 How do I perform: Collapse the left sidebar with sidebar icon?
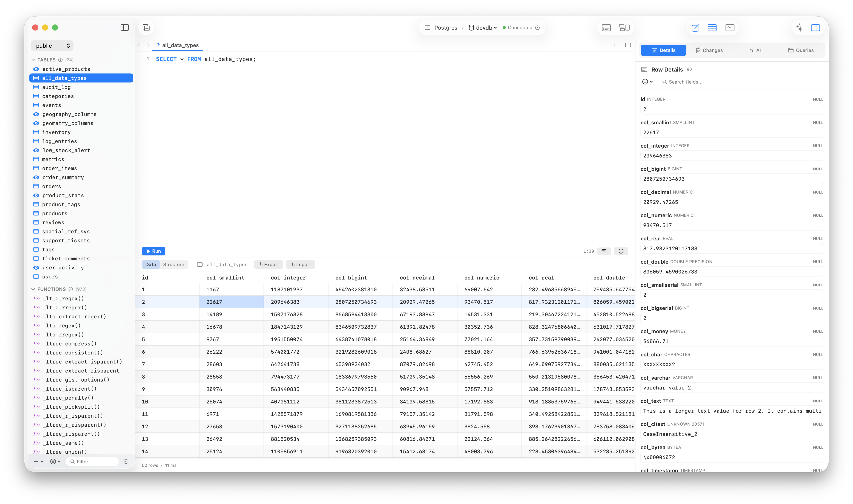click(124, 27)
